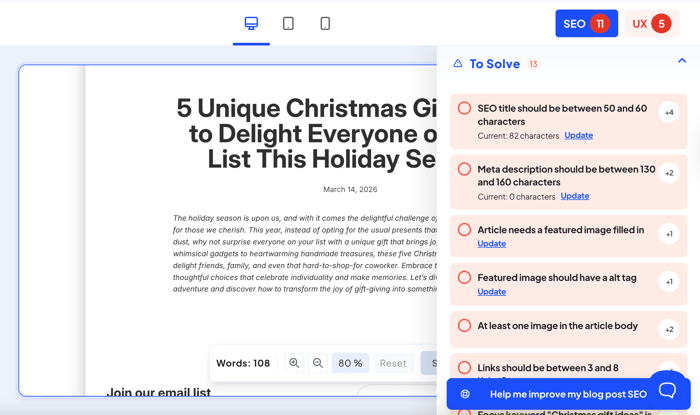
Task: Click the Words: 108 counter
Action: point(243,363)
